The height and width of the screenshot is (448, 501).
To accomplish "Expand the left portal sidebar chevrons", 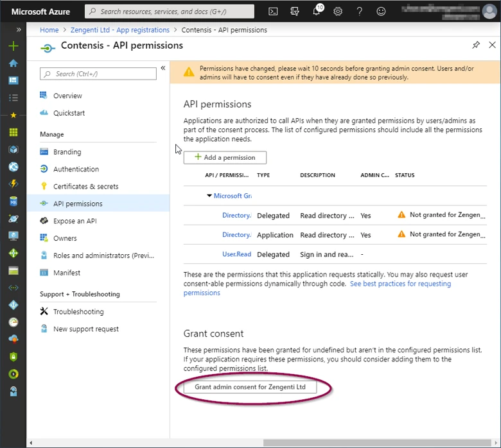I will (x=19, y=30).
